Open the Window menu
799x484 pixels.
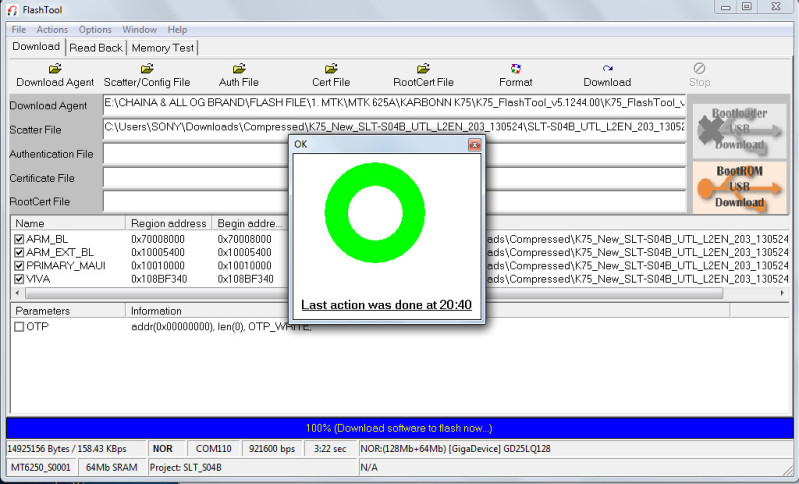[x=139, y=30]
